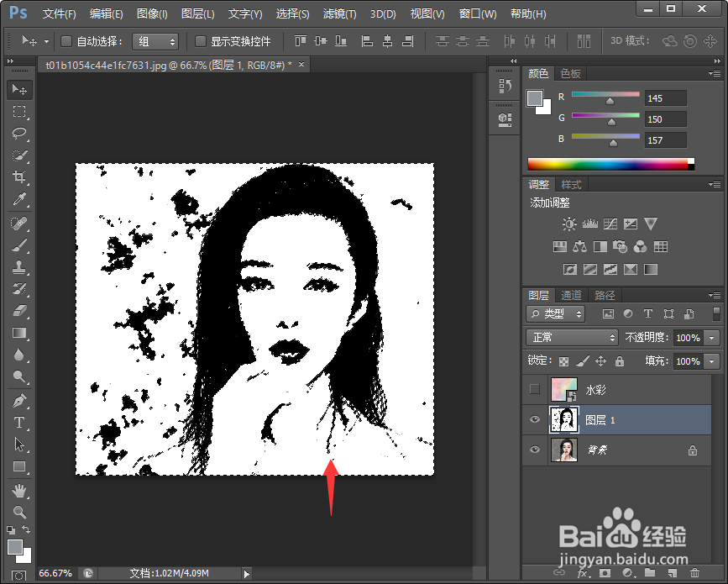Select the Zoom tool
Screen dimensions: 728x584
coord(19,513)
